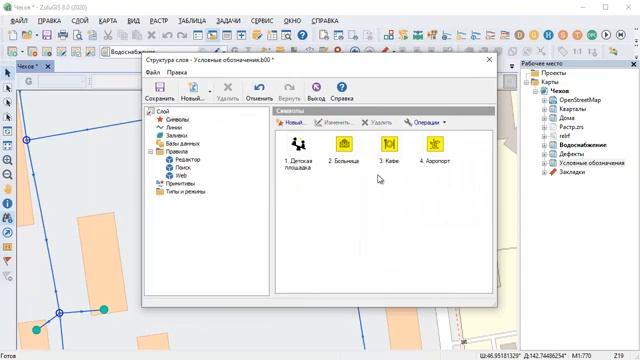Click the play button icon in top toolbar
Screen dimensions: 640x360
pyautogui.click(x=606, y=35)
